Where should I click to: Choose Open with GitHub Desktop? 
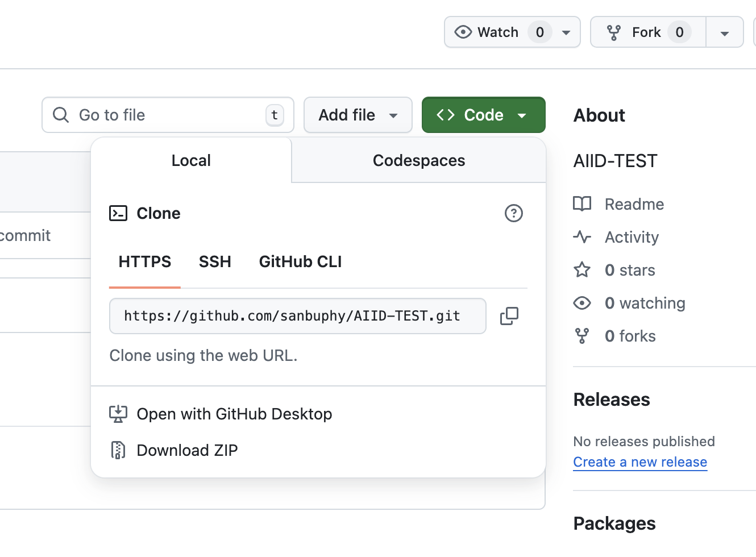click(x=234, y=414)
